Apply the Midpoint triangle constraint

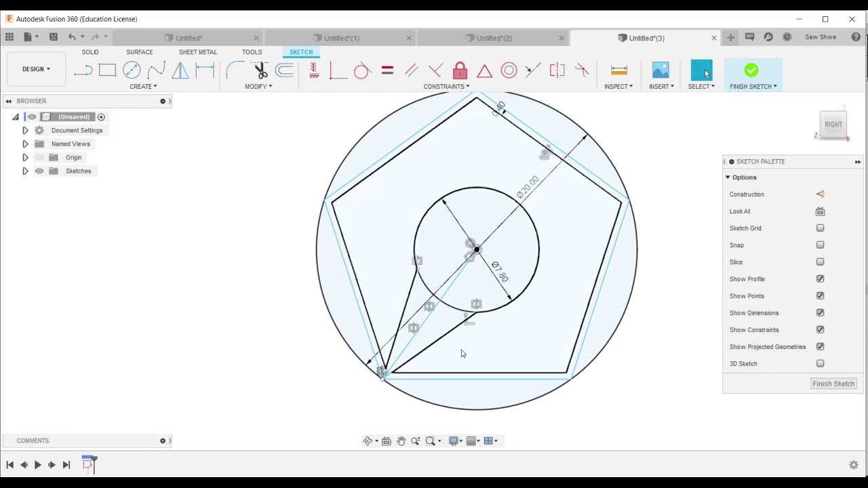coord(484,70)
